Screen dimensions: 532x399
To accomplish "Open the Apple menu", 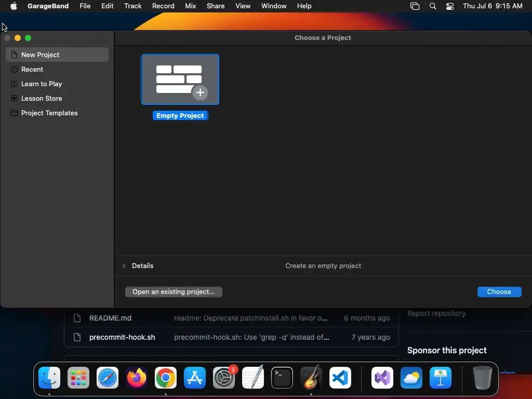I will point(14,6).
